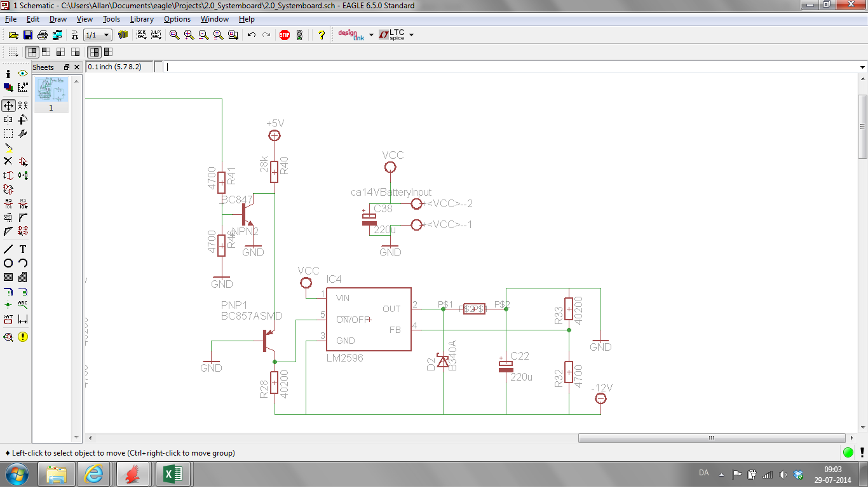
Task: Select the Rectangle fill tool
Action: click(x=8, y=277)
